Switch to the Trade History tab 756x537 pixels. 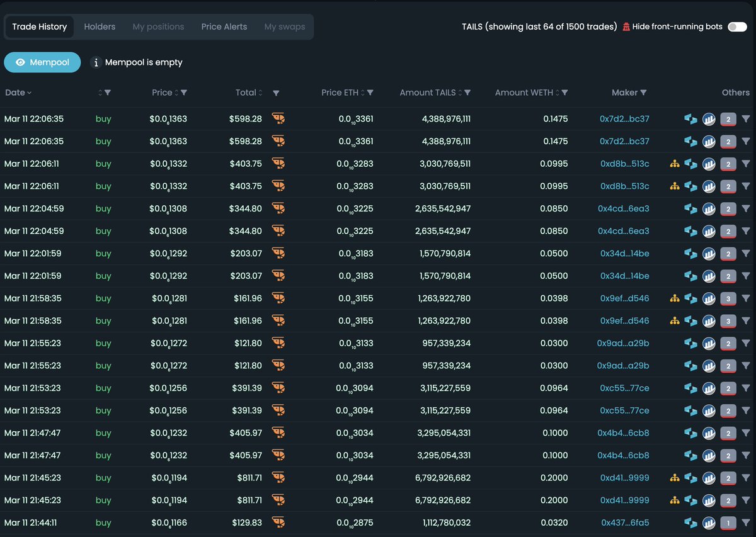click(40, 27)
